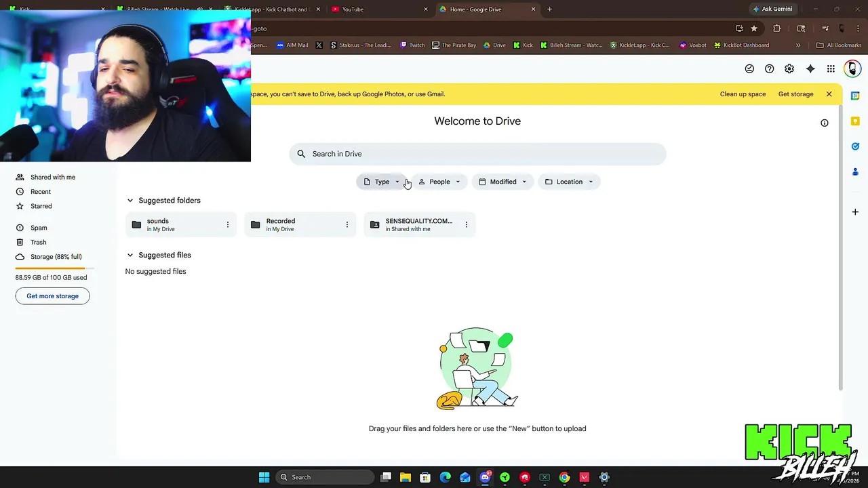This screenshot has width=868, height=488.
Task: Click the Windows Start button
Action: pyautogui.click(x=264, y=477)
